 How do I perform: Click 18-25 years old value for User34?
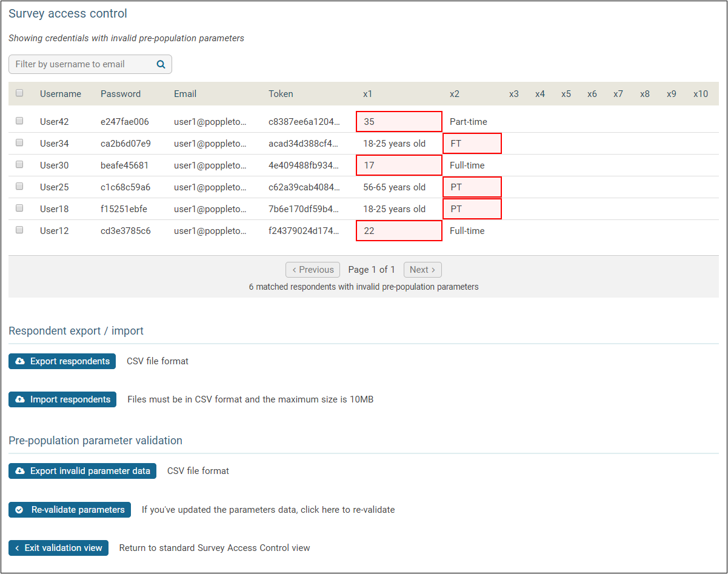coord(395,144)
